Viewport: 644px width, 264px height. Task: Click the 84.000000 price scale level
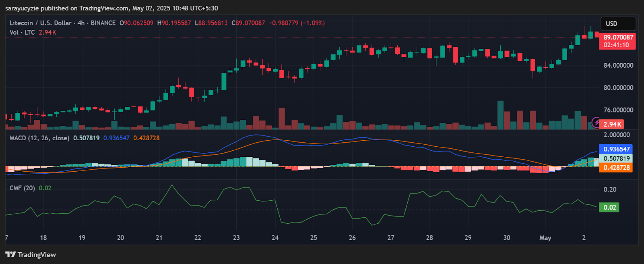tap(618, 65)
